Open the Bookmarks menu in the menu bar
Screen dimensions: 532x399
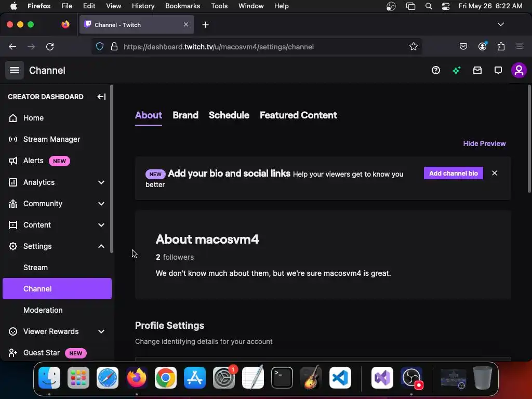click(182, 6)
